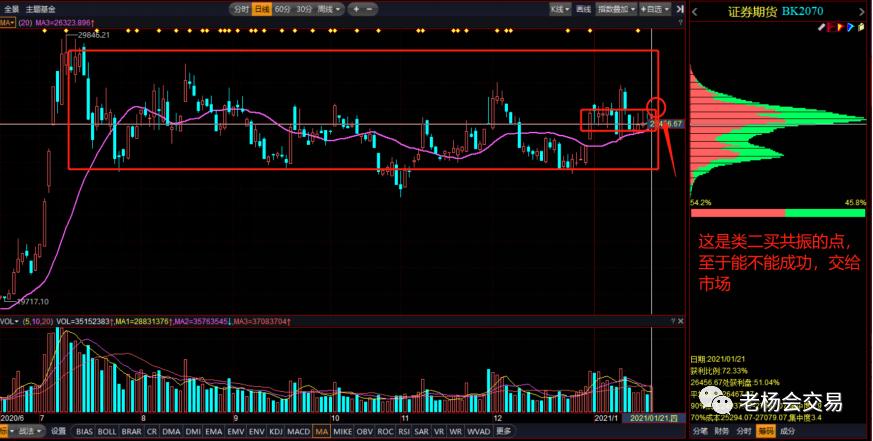Click the blue flag marker icon
The width and height of the screenshot is (873, 441).
click(850, 27)
